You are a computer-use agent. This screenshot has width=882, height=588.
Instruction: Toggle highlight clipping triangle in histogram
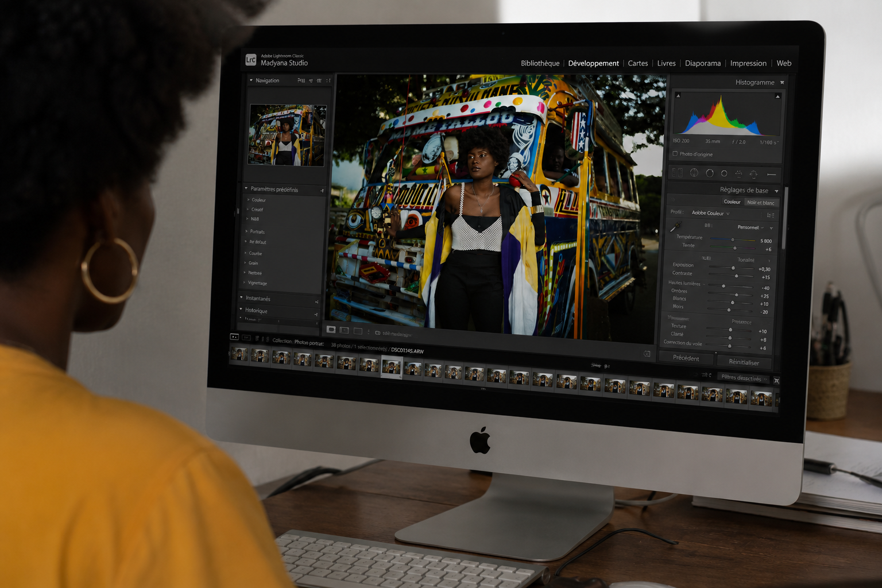point(777,96)
